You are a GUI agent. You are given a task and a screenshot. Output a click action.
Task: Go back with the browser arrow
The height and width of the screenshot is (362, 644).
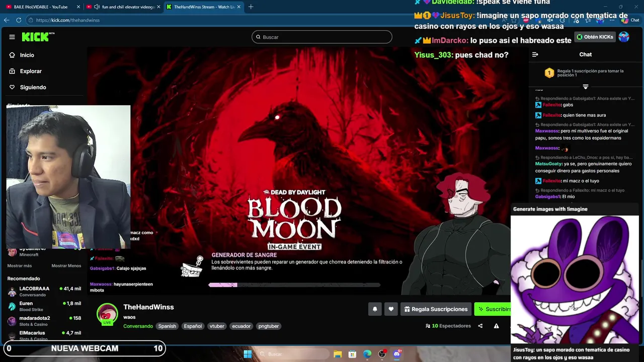[x=7, y=20]
